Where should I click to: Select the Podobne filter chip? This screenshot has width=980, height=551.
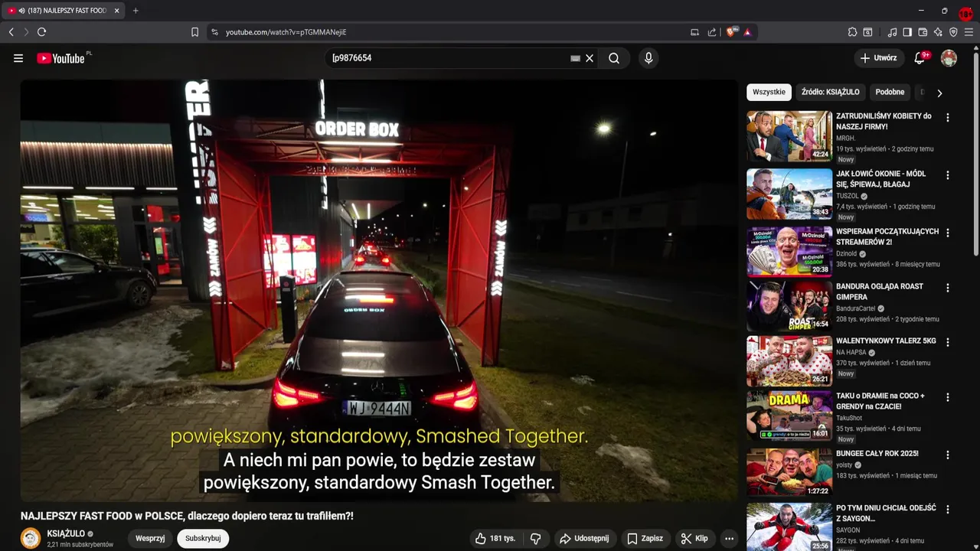coord(890,92)
